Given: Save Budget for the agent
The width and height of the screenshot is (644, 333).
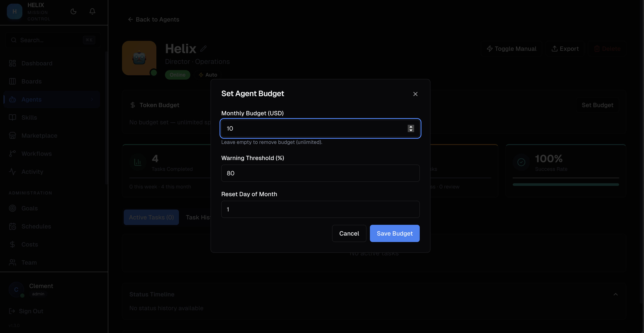Looking at the screenshot, I should [395, 233].
